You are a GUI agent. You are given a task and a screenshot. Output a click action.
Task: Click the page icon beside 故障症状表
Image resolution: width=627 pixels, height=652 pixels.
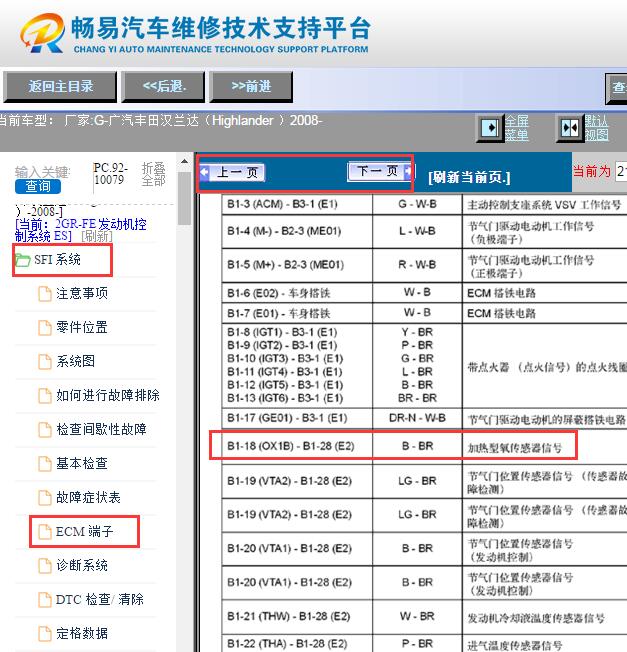[x=45, y=497]
